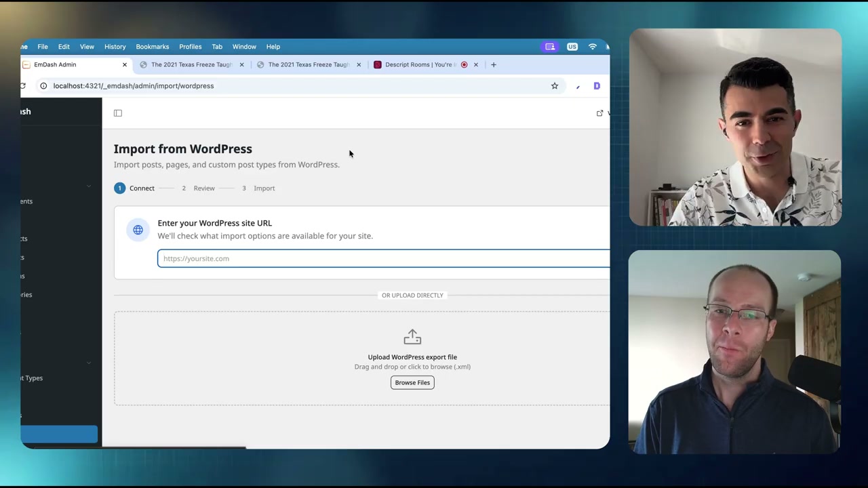868x488 pixels.
Task: Toggle the sidebar panel icon
Action: pos(118,113)
